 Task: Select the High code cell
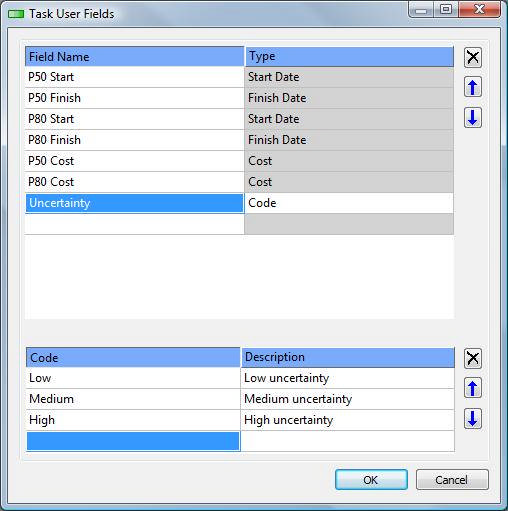pyautogui.click(x=133, y=420)
